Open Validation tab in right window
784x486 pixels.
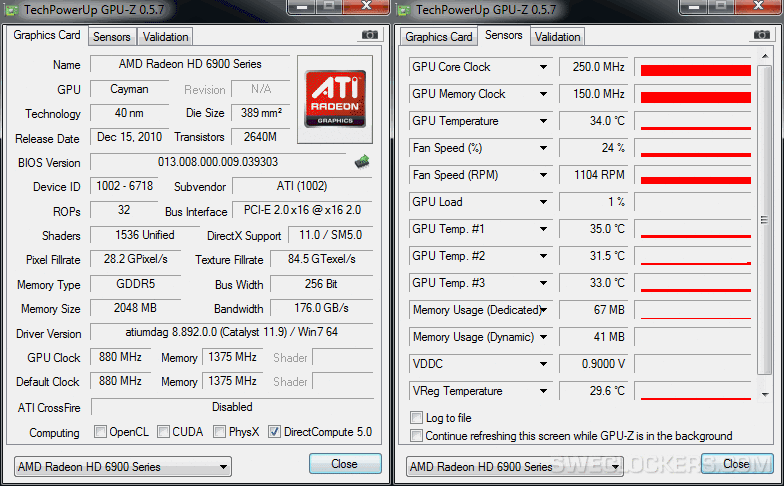coord(558,36)
